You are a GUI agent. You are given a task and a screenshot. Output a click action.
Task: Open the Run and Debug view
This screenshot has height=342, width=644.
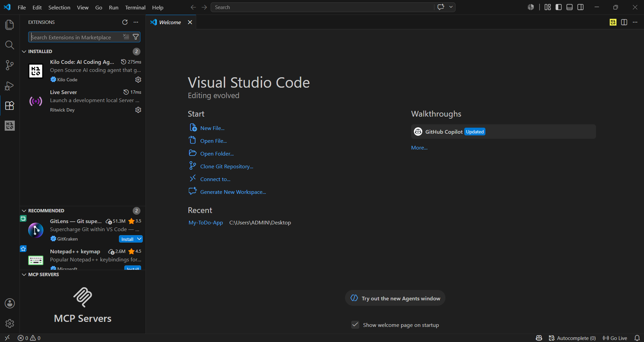click(x=10, y=86)
